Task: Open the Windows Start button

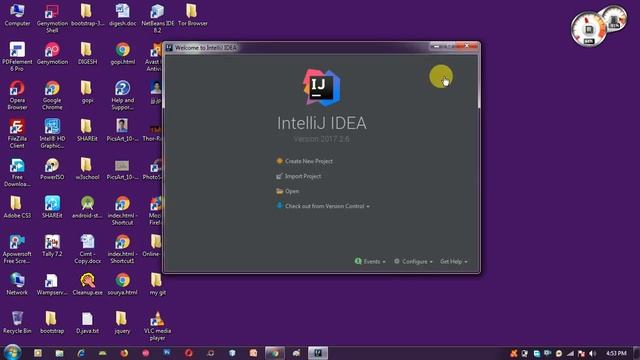Action: click(x=12, y=352)
